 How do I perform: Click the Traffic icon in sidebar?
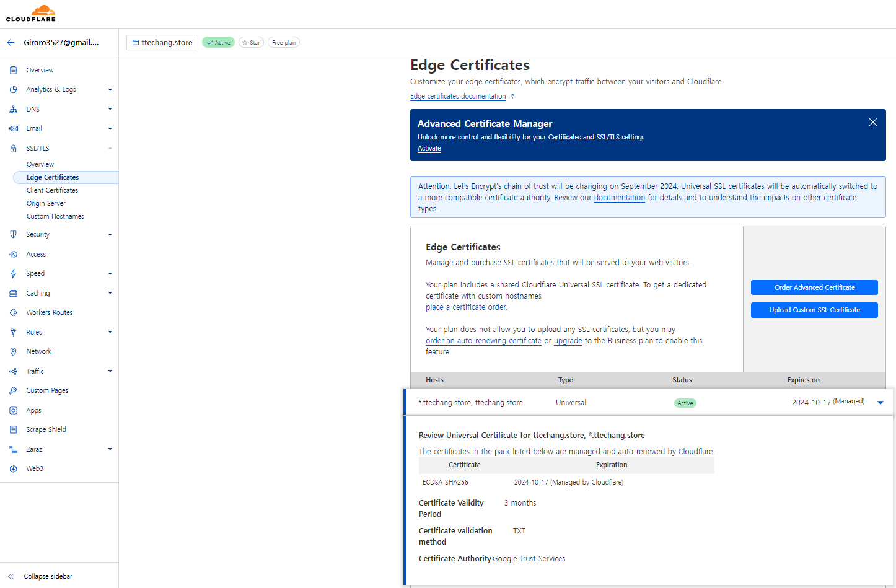pos(13,371)
